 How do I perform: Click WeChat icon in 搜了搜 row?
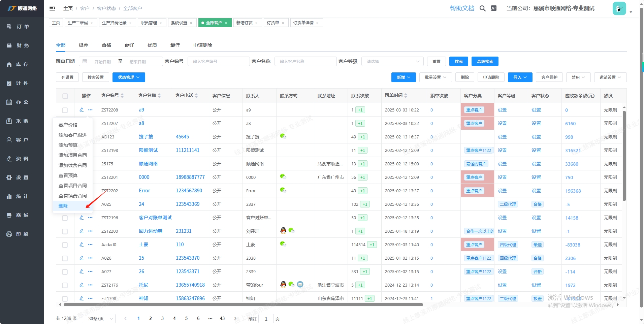pos(283,136)
